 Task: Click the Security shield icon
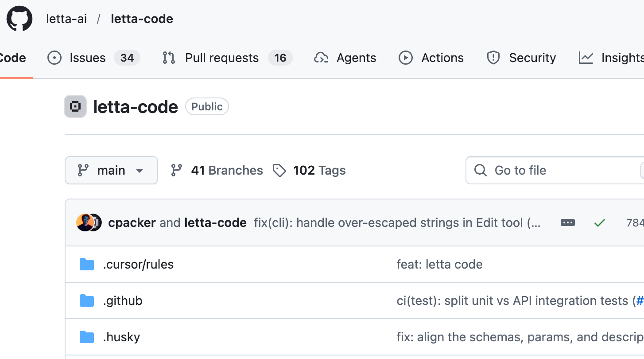pyautogui.click(x=493, y=58)
